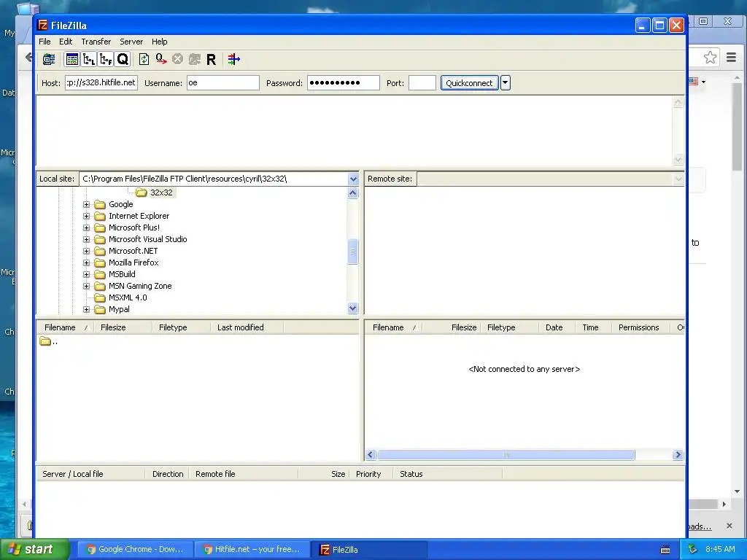Expand the Microsoft Visual Studio node
Image resolution: width=747 pixels, height=560 pixels.
[86, 239]
